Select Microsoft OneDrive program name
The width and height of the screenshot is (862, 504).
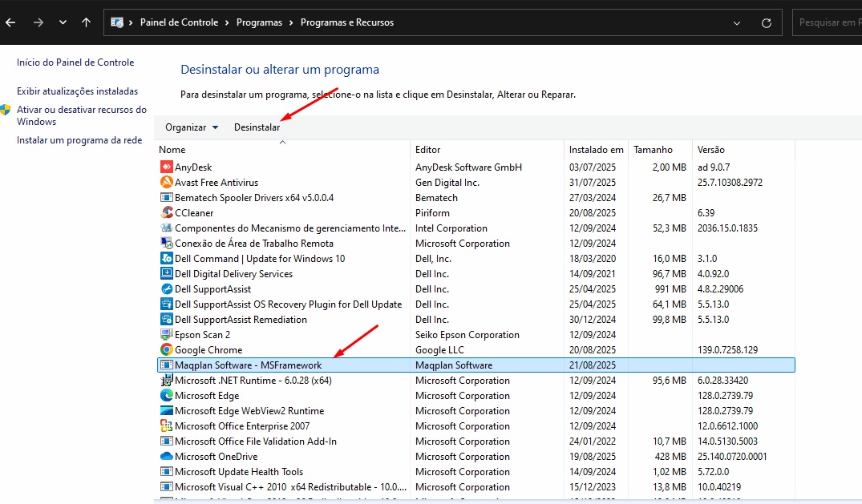coord(216,457)
